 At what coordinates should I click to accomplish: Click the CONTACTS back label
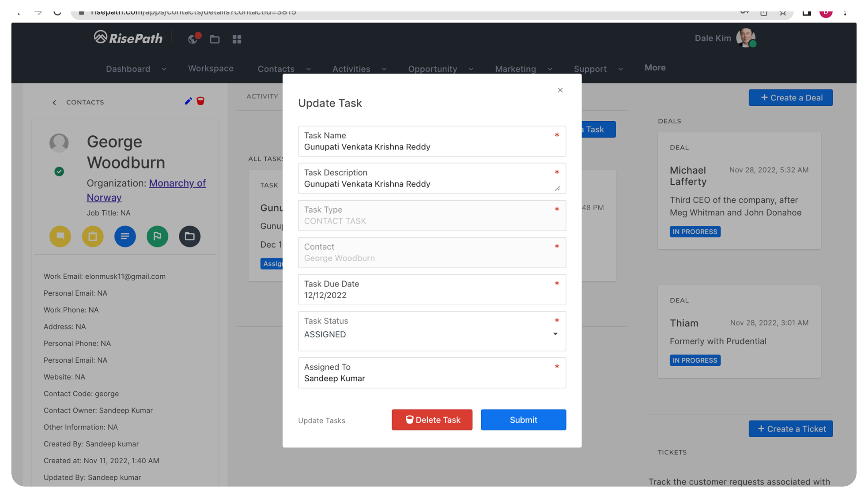coord(85,102)
